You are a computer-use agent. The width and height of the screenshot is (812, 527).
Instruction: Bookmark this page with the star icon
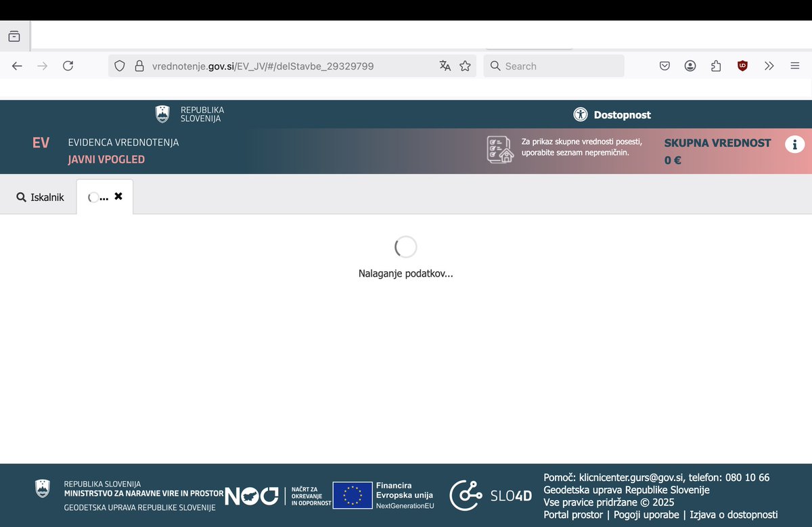pos(465,66)
